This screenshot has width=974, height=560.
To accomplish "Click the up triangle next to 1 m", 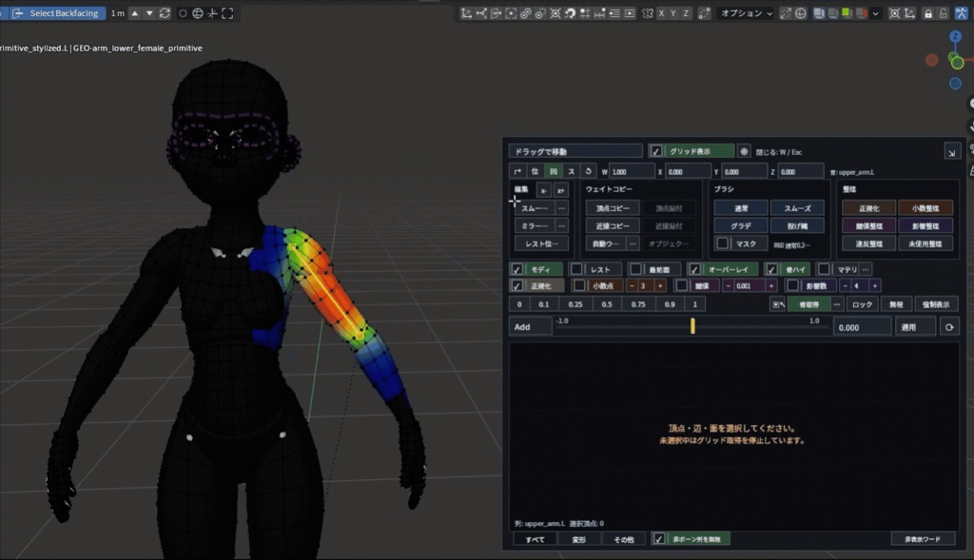I will pos(135,13).
